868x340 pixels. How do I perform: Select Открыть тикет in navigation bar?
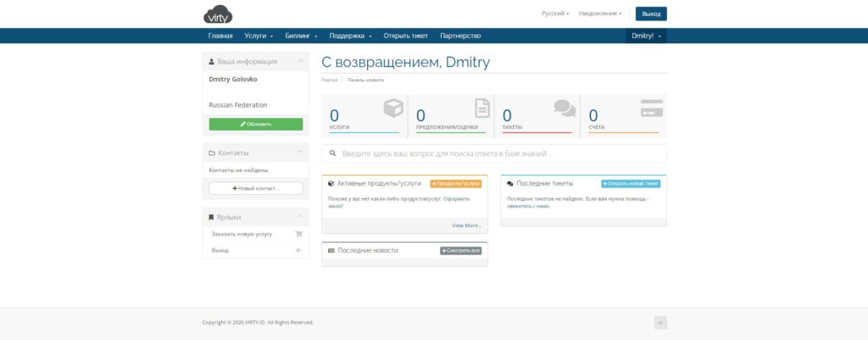point(406,36)
